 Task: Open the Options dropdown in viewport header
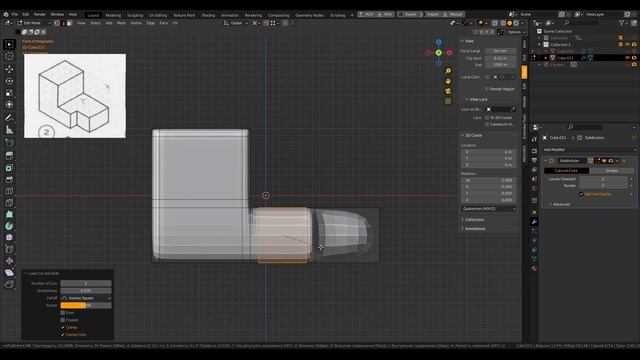(516, 32)
